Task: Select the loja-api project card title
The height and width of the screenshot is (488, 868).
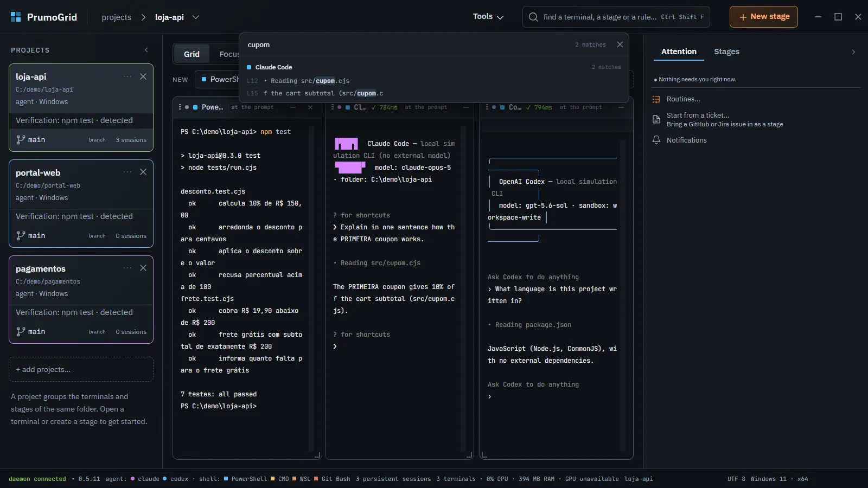Action: [31, 76]
